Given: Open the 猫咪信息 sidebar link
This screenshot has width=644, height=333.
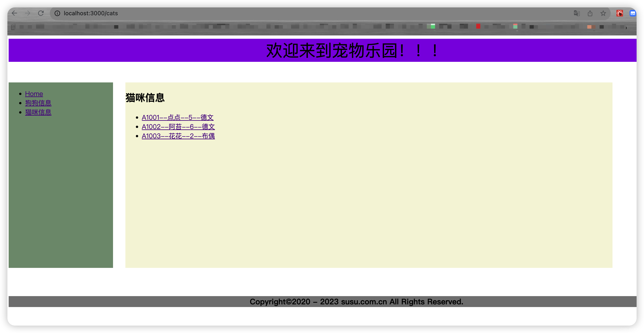Looking at the screenshot, I should pyautogui.click(x=38, y=112).
